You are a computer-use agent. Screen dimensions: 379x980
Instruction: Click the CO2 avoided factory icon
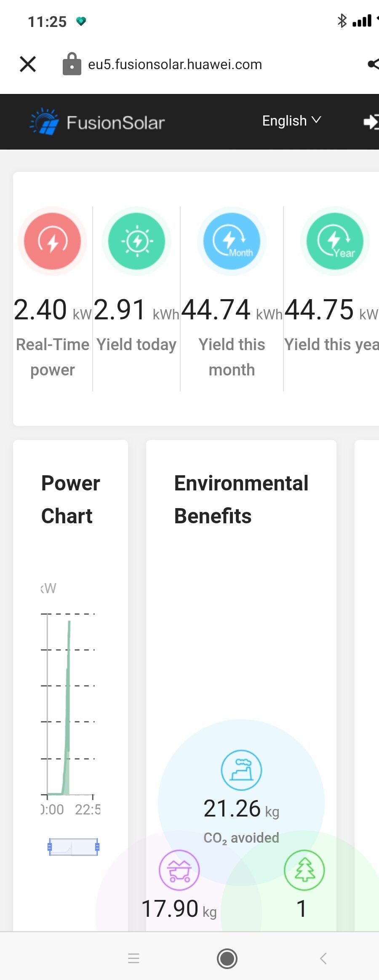(x=241, y=770)
